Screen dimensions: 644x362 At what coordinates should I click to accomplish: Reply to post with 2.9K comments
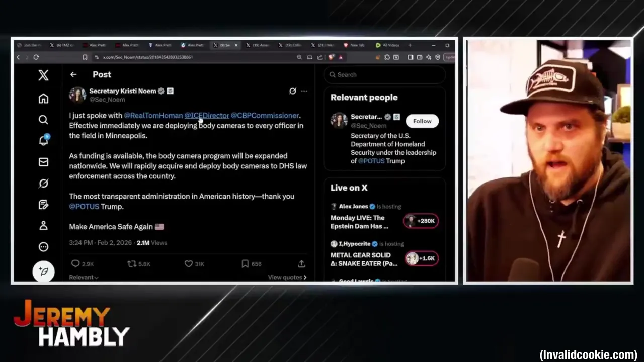tap(83, 264)
